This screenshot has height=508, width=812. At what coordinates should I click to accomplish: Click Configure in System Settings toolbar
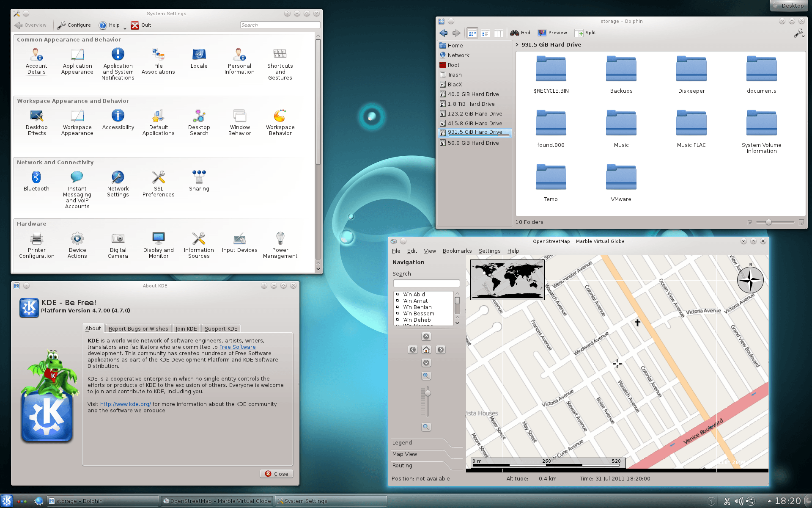pos(74,25)
